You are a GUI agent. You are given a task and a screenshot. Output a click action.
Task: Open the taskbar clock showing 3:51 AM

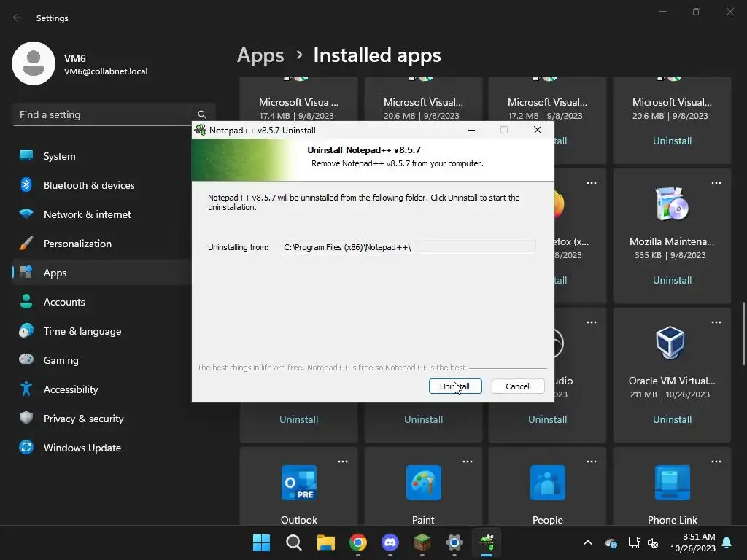[x=693, y=542]
